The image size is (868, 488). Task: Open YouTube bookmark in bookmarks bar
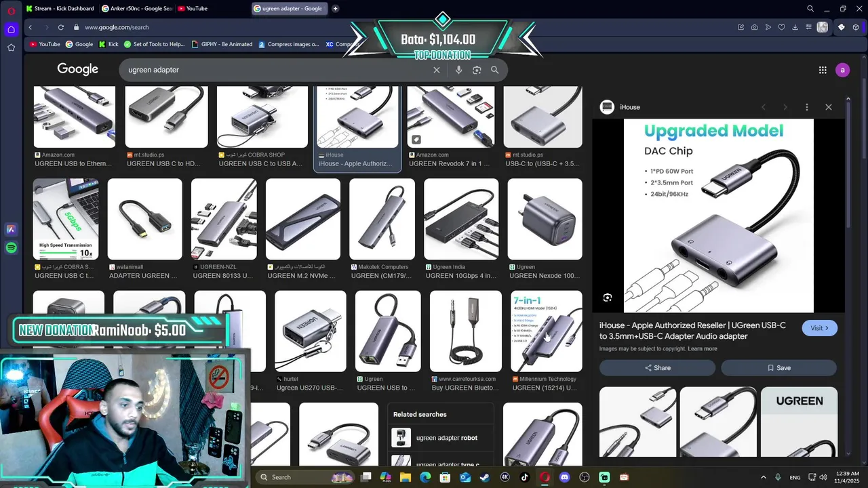pyautogui.click(x=45, y=44)
